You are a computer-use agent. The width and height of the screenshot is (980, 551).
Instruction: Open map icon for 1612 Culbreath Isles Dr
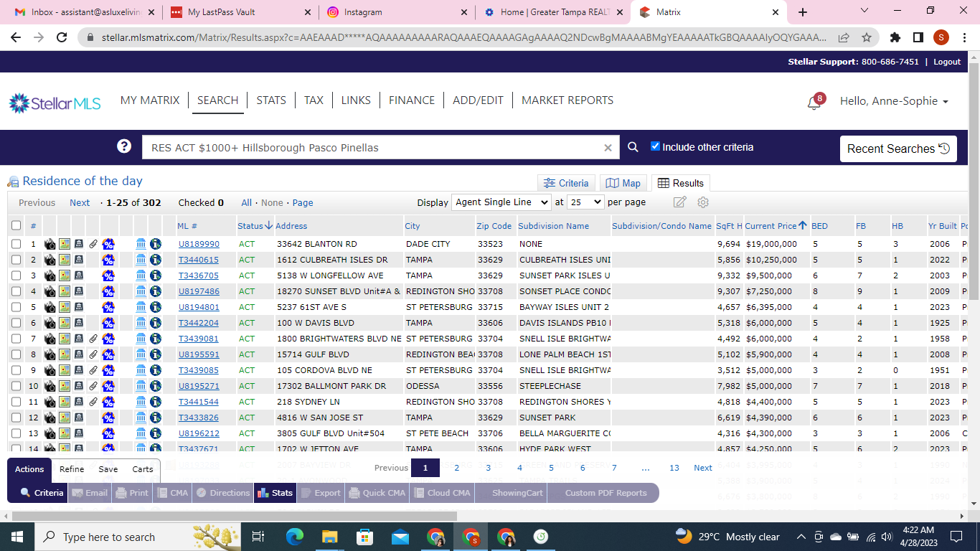pos(65,260)
